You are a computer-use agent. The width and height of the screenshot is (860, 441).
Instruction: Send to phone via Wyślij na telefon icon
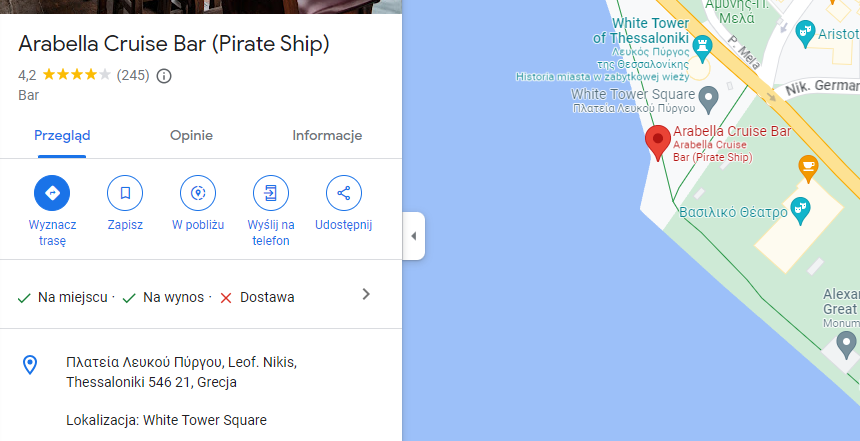coord(270,192)
